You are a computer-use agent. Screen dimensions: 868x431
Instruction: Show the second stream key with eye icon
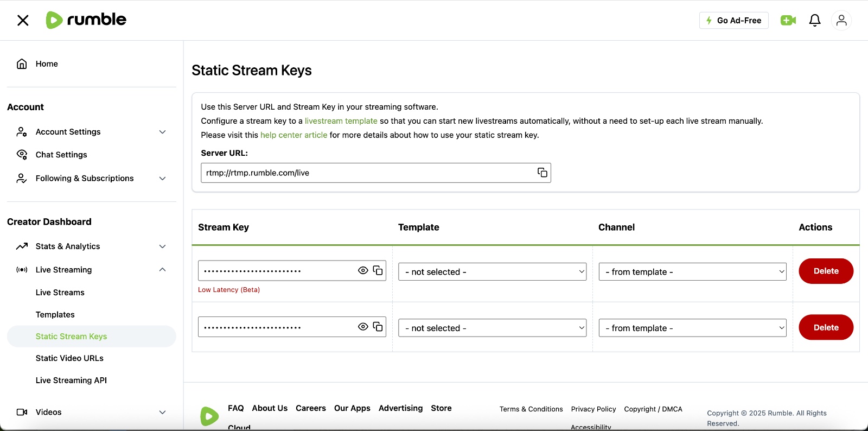tap(363, 327)
